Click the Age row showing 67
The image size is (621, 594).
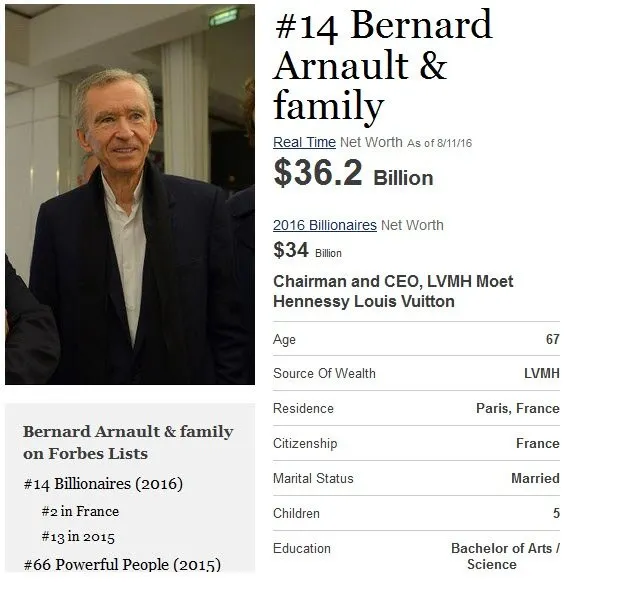pyautogui.click(x=416, y=339)
